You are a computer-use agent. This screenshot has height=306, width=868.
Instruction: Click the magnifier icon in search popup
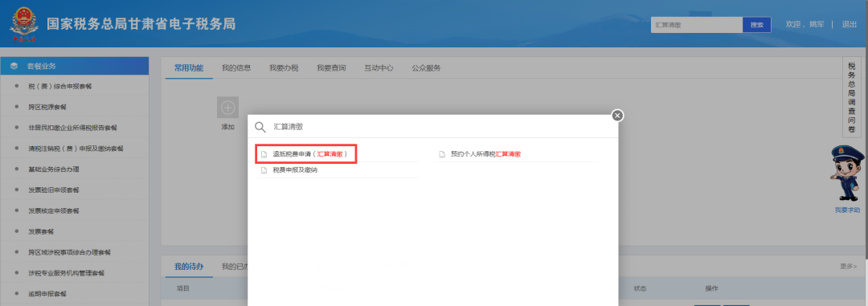click(x=260, y=127)
